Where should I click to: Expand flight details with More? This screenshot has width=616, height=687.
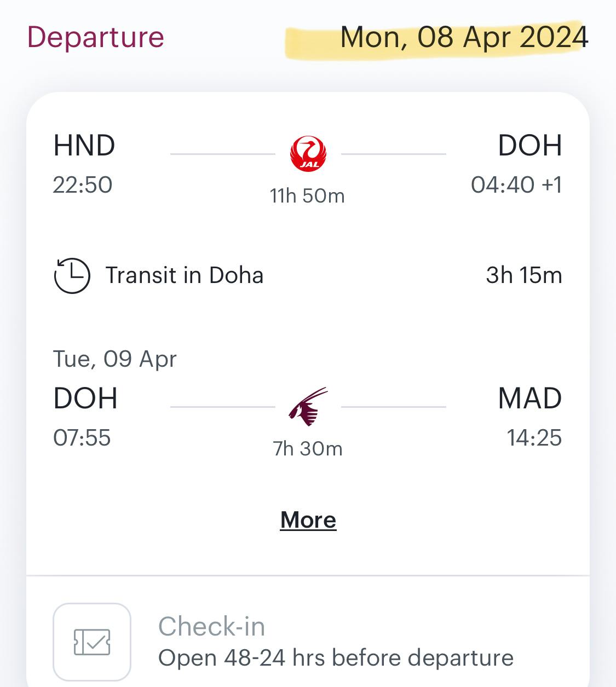coord(308,520)
